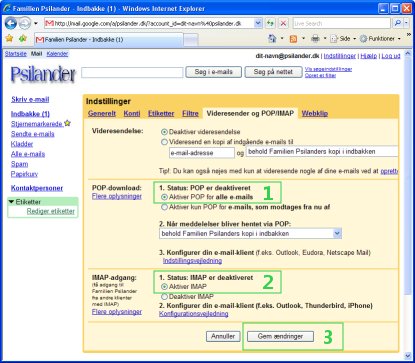Open the Generelt settings tab
This screenshot has width=415, height=363.
102,114
